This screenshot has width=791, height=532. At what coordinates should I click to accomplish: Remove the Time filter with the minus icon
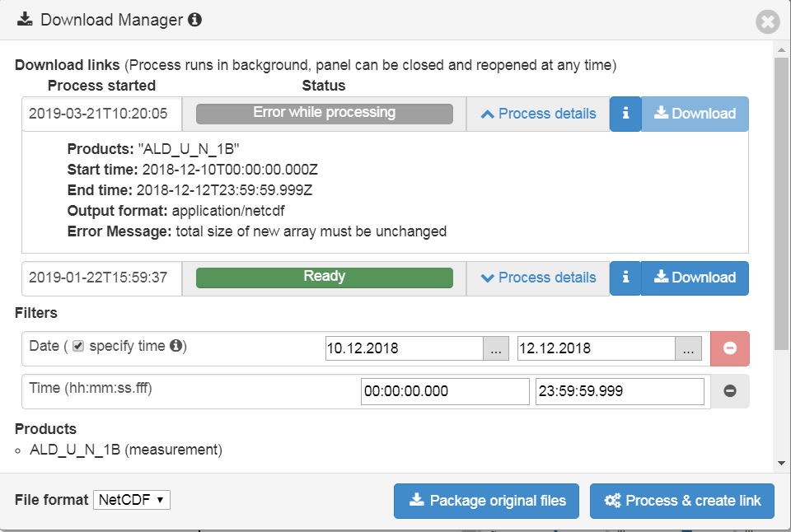(729, 390)
